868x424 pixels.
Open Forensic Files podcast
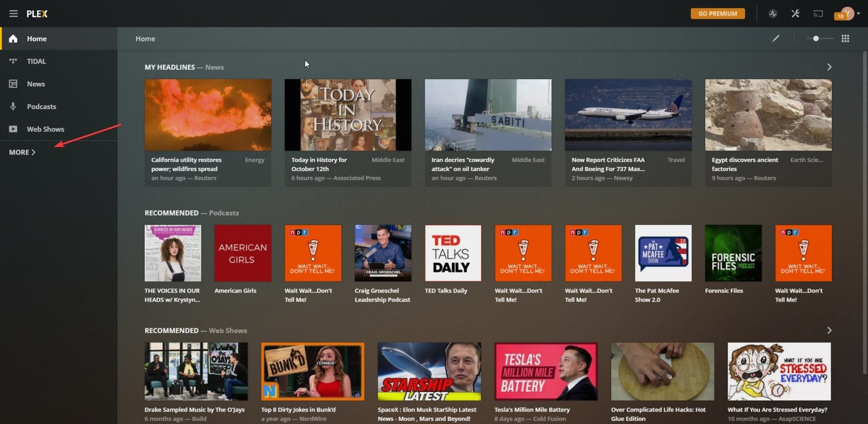(733, 253)
